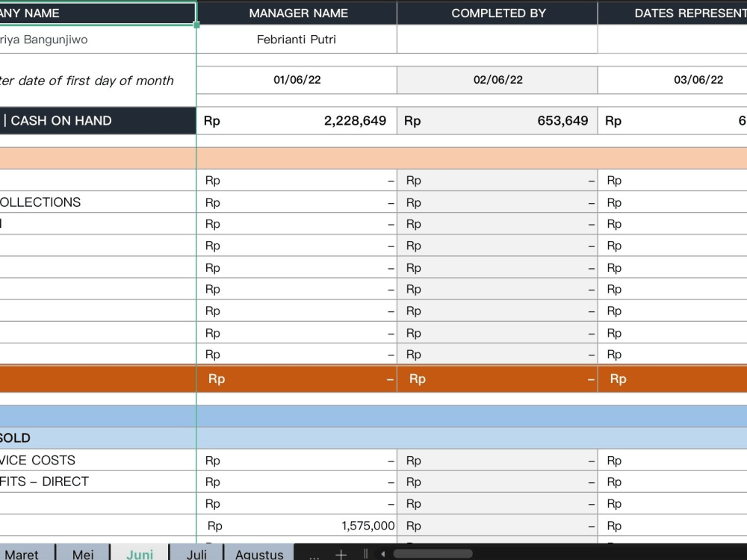747x560 pixels.
Task: Click the Febrianti Putri cell
Action: (x=297, y=39)
